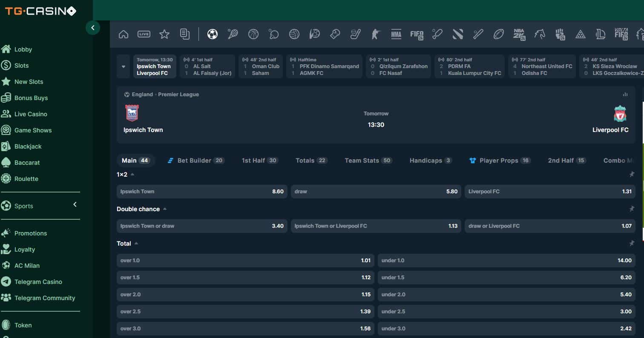Open favorites star icon in sports bar
Viewport: 644px width, 338px height.
click(164, 34)
